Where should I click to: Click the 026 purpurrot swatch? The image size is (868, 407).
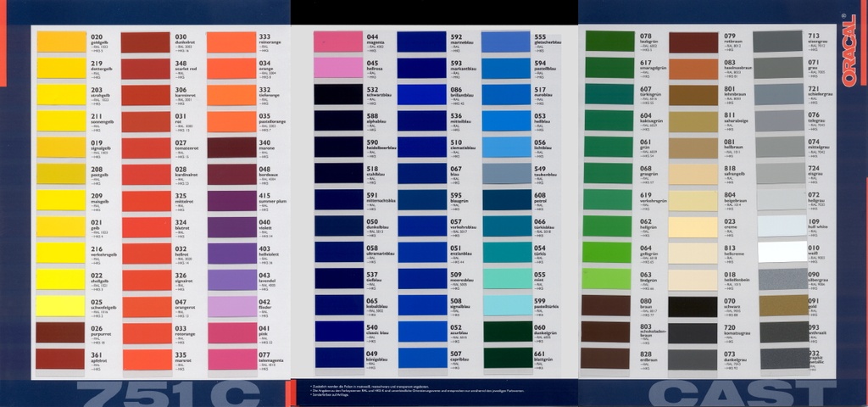coord(61,332)
